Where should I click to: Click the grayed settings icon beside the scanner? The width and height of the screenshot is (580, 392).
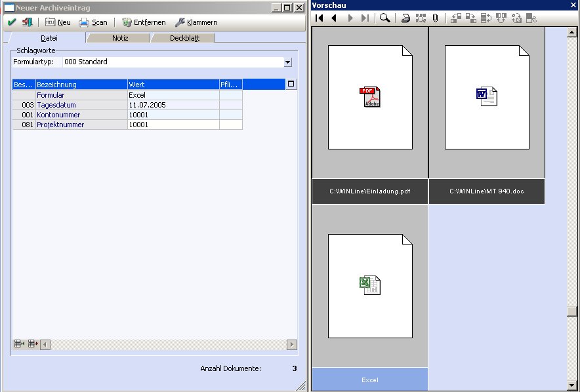[x=421, y=18]
